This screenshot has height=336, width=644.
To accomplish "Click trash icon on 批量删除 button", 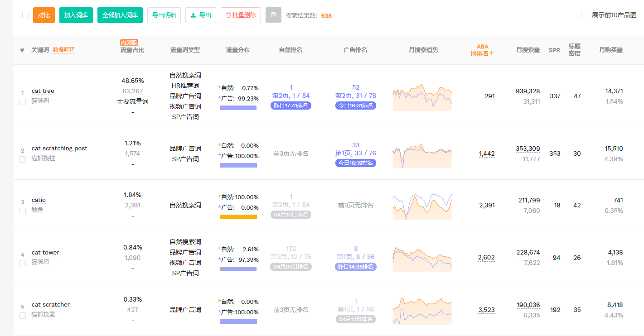I will [228, 15].
